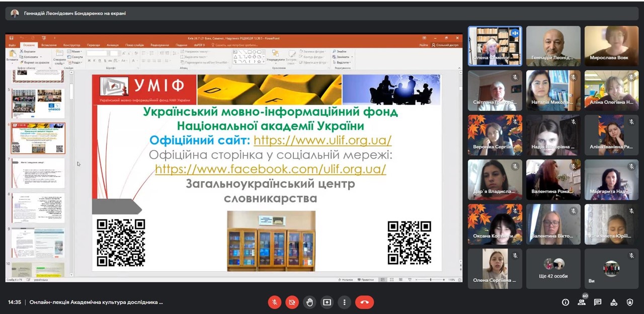
Task: Open the in-call chat panel
Action: tap(598, 302)
